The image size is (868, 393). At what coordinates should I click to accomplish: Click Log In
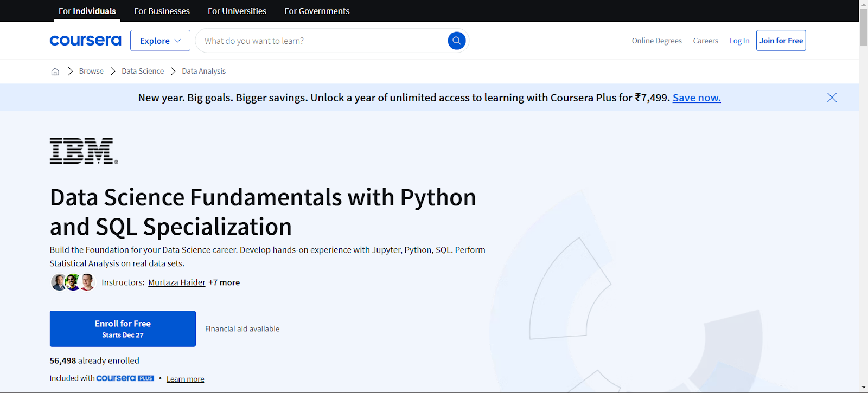739,41
